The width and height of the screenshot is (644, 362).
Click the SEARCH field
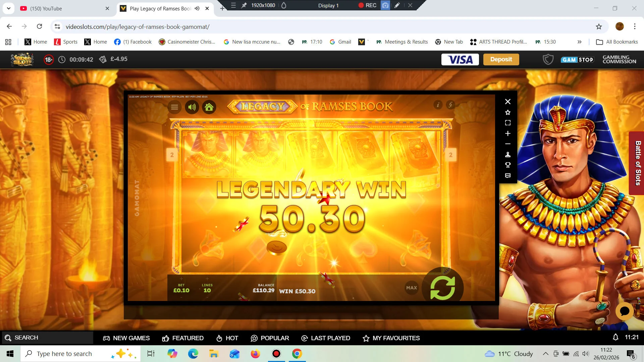(47, 338)
